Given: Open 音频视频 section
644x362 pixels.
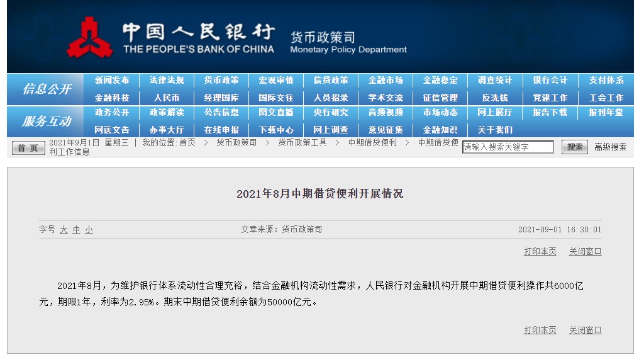Looking at the screenshot, I should 386,112.
